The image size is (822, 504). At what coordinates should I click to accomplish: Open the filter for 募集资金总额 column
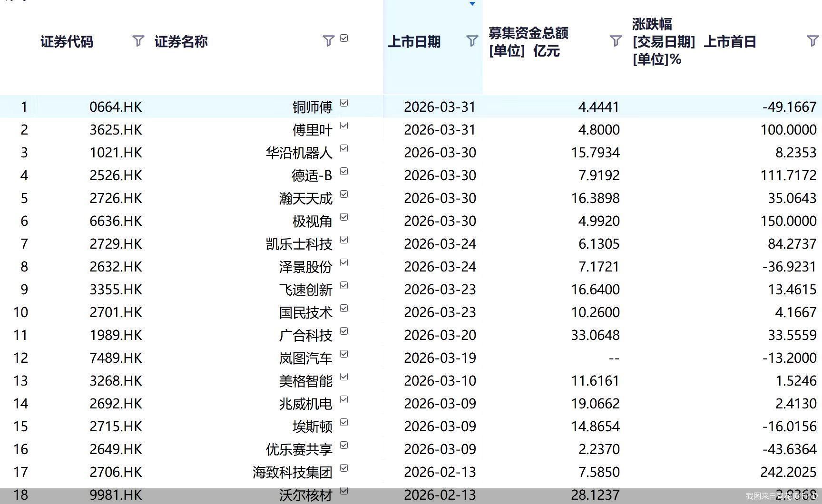615,41
